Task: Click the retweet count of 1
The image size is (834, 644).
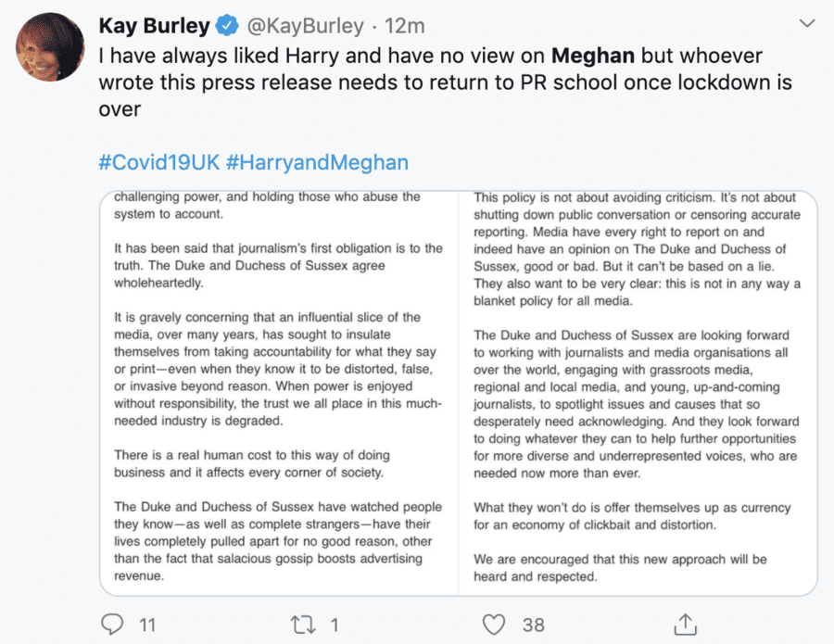Action: pyautogui.click(x=335, y=625)
